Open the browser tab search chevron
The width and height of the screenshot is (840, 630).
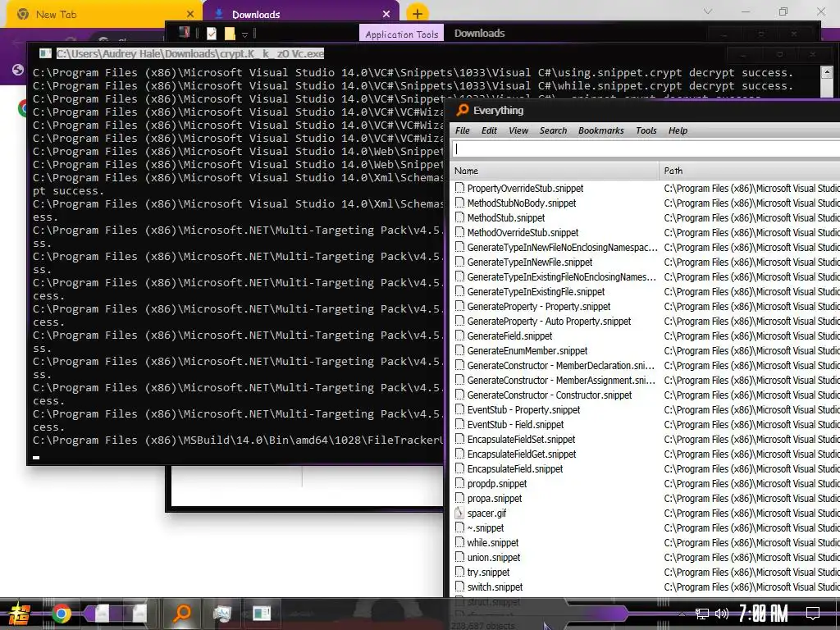pos(708,11)
